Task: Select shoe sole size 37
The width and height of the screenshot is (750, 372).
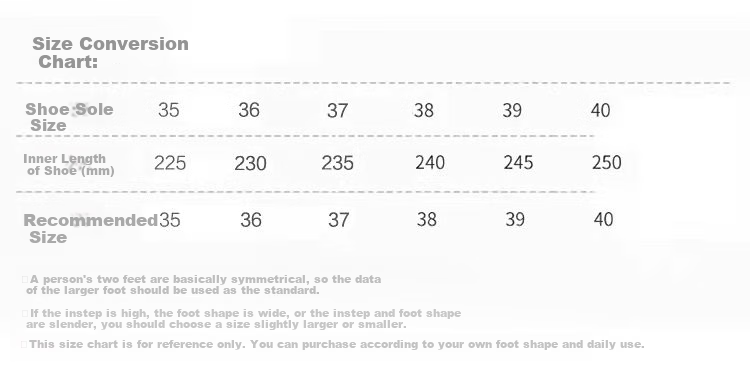Action: tap(337, 111)
